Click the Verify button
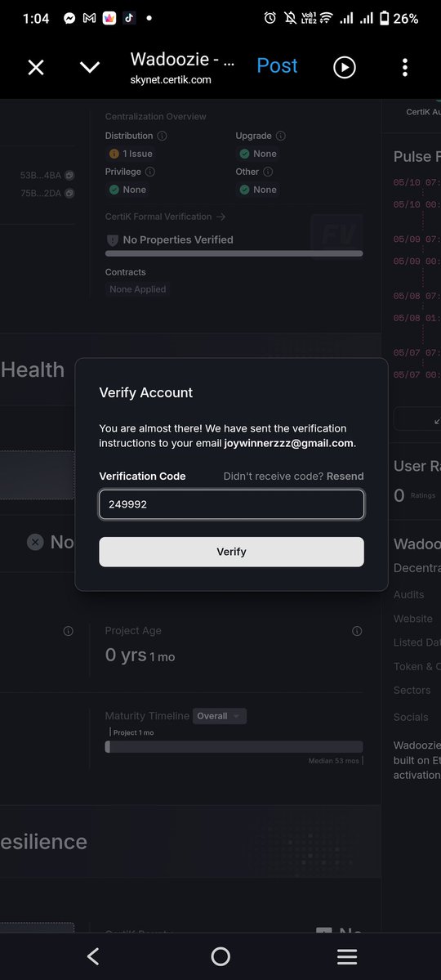Viewport: 441px width, 980px height. tap(231, 552)
